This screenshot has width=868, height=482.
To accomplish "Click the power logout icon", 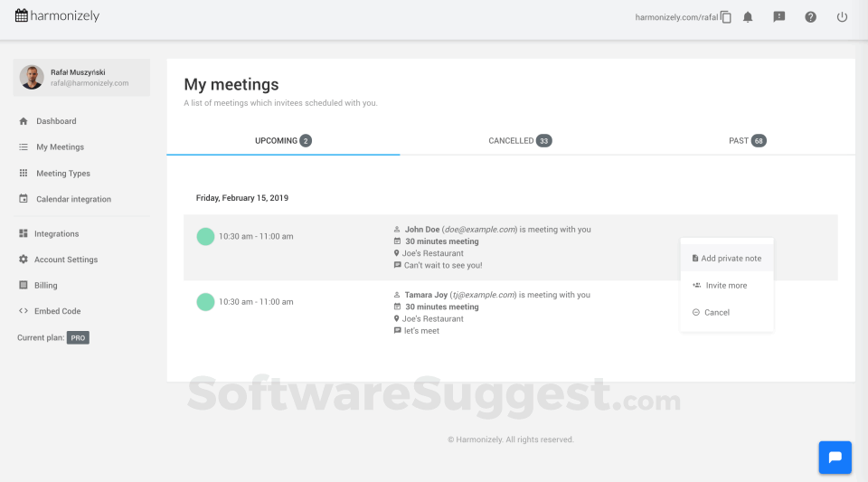I will coord(842,17).
